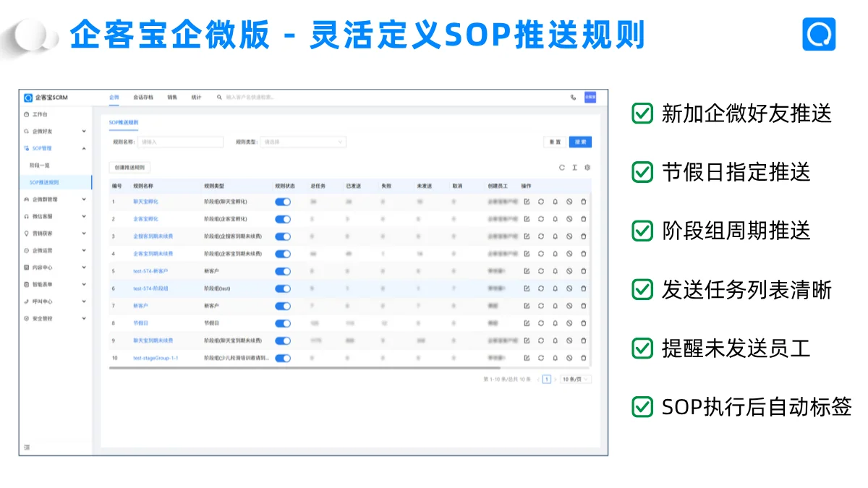Toggle rule status for test-stageGroup-1-1

(283, 358)
